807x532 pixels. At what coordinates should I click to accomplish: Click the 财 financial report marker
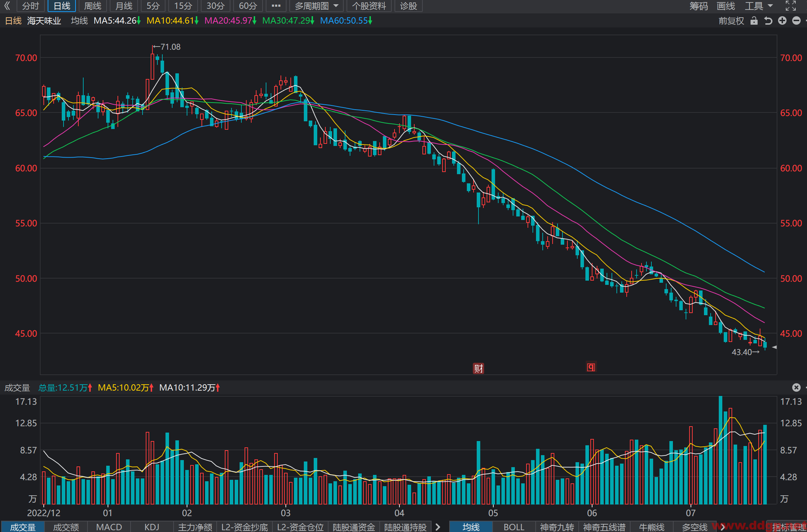point(478,368)
